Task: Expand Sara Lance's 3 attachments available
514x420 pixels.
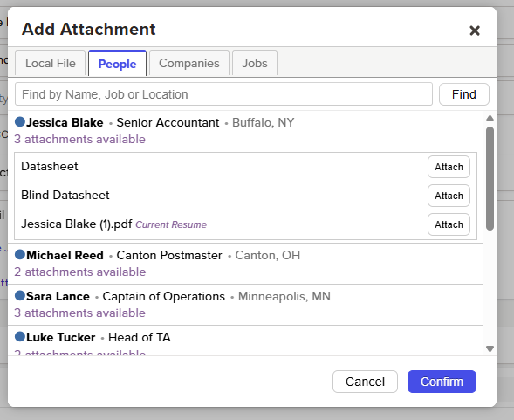Action: (x=79, y=313)
